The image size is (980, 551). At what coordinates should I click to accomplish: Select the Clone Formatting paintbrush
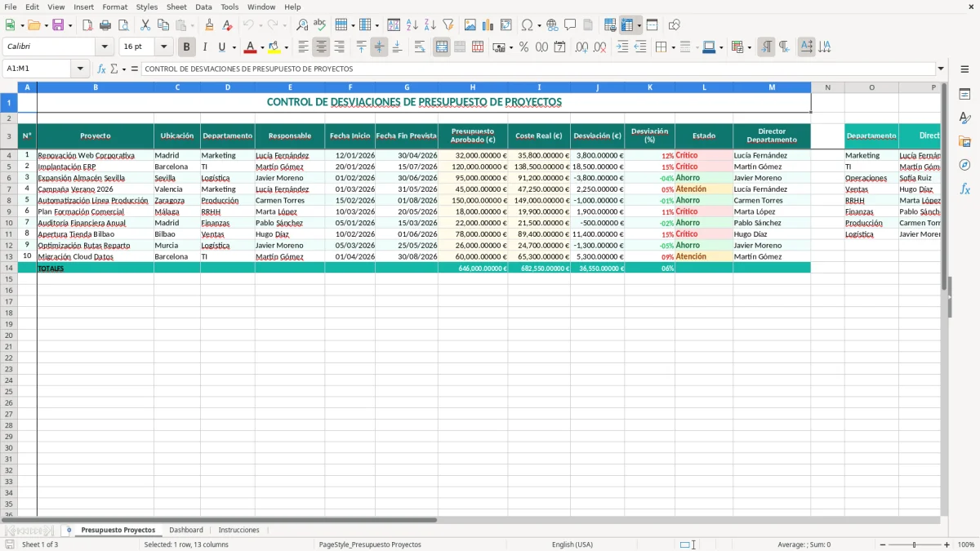pyautogui.click(x=209, y=25)
